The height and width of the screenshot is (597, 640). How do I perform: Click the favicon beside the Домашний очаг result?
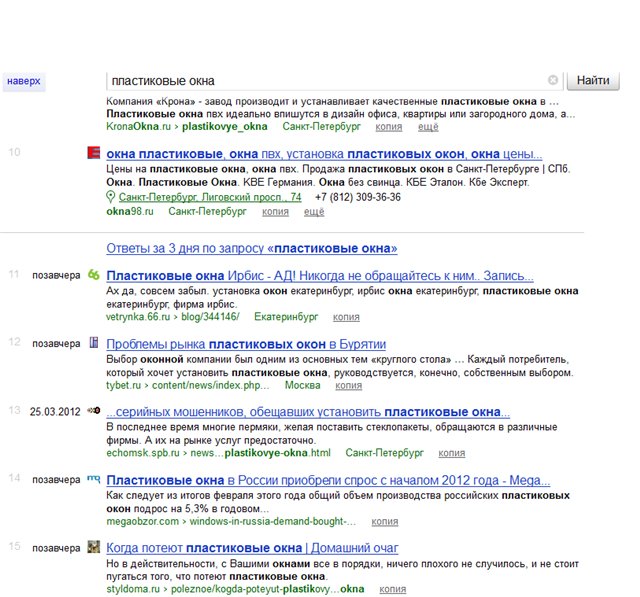[94, 547]
